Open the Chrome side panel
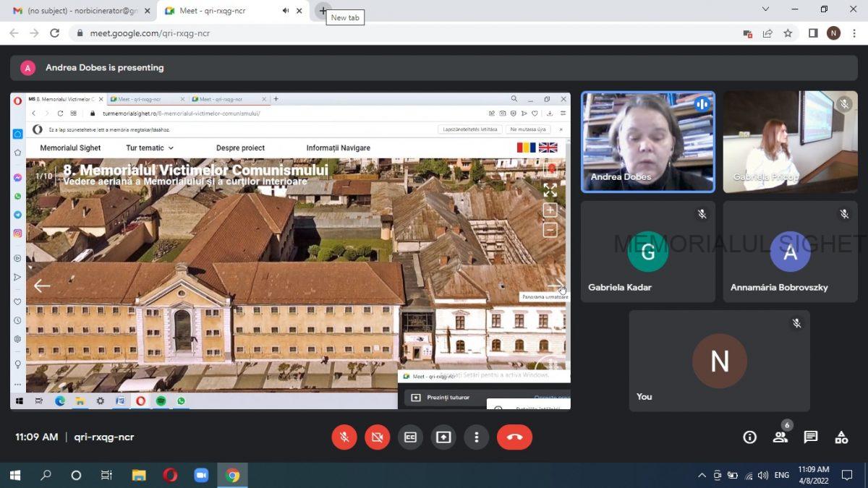 point(813,33)
